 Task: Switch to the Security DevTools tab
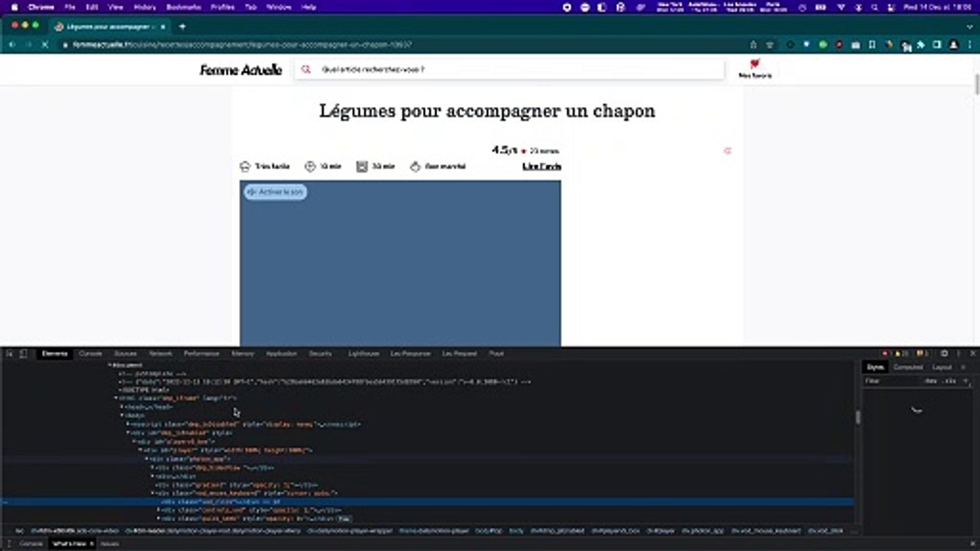[320, 354]
